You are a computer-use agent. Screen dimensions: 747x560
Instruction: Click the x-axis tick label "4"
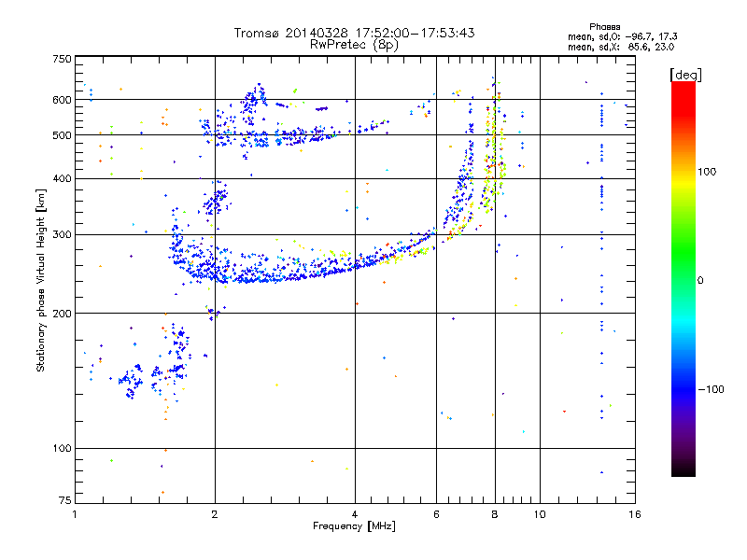[x=355, y=514]
